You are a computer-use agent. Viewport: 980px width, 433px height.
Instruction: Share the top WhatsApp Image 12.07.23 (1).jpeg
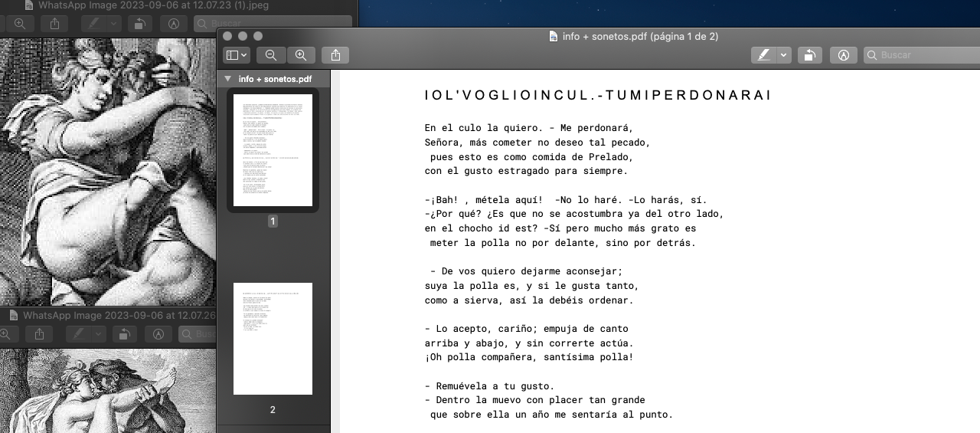(54, 24)
